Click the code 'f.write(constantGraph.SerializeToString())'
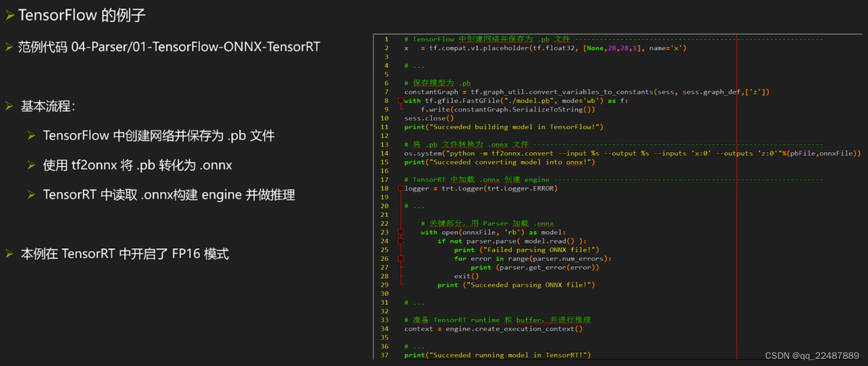 508,109
